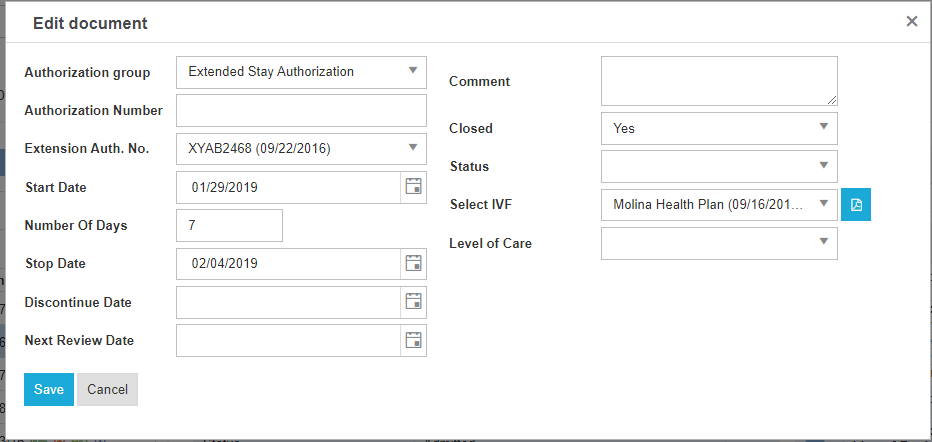Open the Start Date calendar picker
The image size is (932, 442).
pos(413,187)
